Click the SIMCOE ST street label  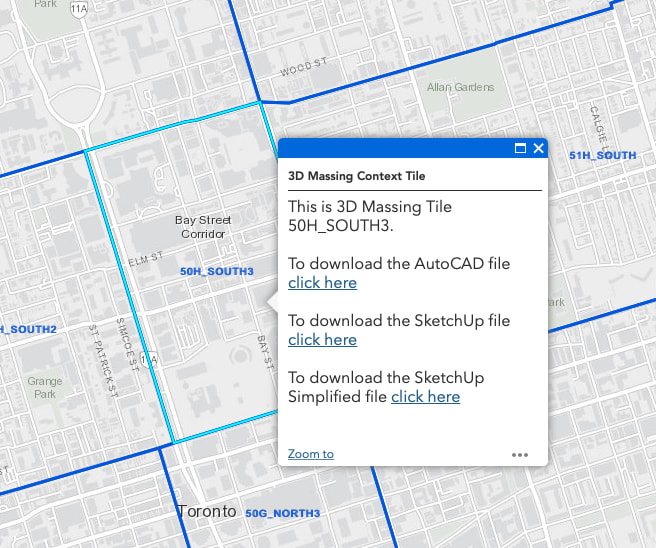[x=127, y=344]
